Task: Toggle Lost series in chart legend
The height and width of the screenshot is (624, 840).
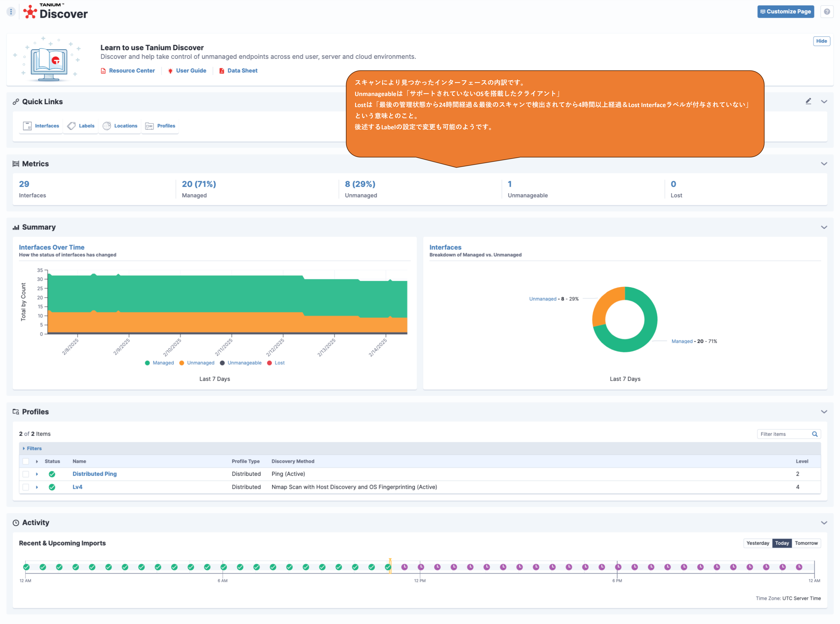Action: tap(276, 363)
